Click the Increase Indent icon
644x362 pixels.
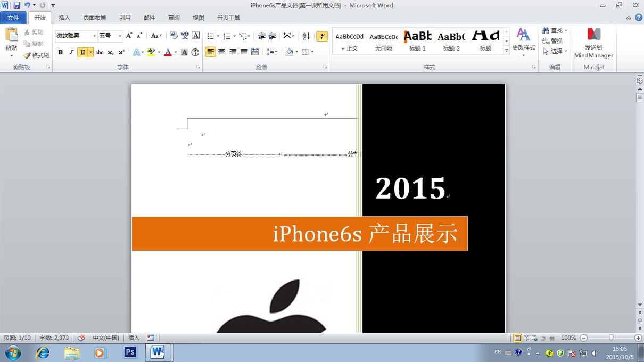(x=272, y=36)
